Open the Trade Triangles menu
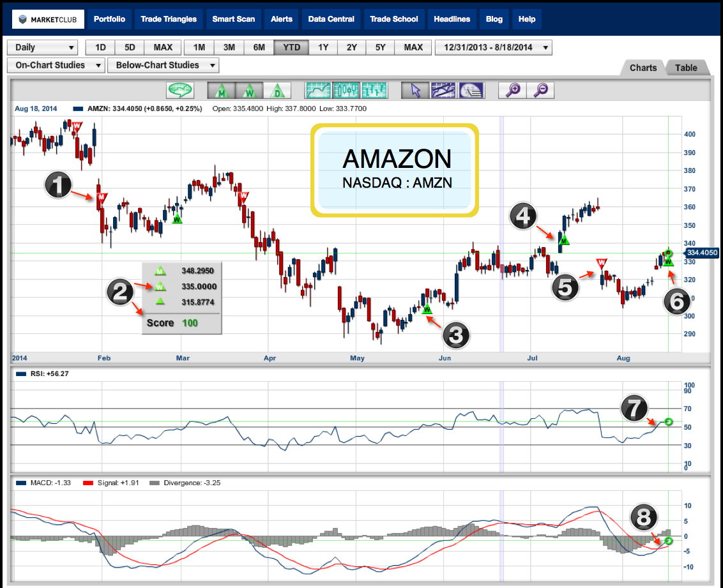 169,19
